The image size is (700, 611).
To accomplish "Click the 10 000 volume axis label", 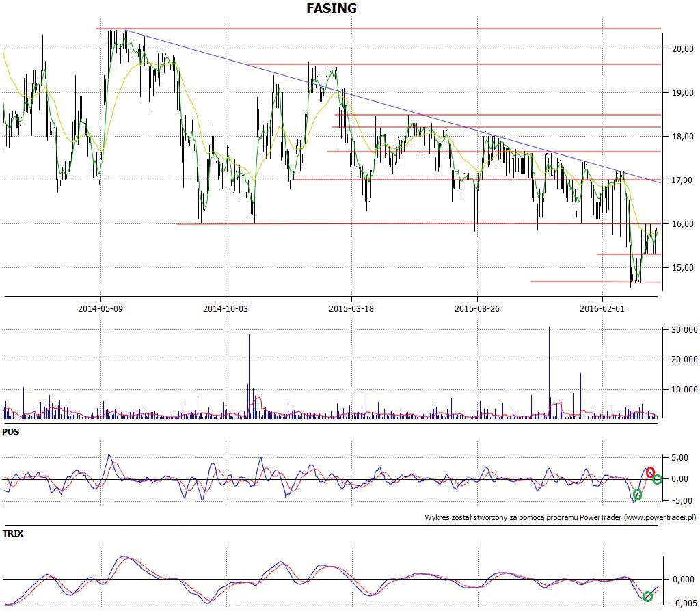I will coord(684,389).
